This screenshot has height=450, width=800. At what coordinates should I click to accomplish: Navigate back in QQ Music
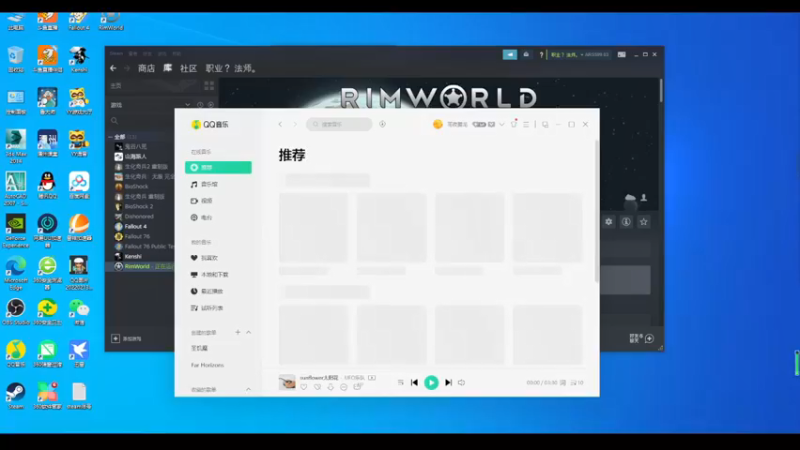point(280,124)
